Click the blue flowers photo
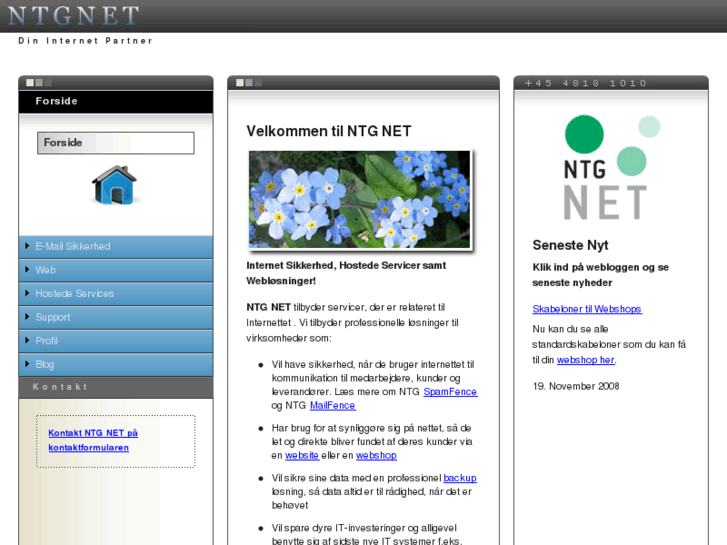The height and width of the screenshot is (545, 727). pos(359,199)
